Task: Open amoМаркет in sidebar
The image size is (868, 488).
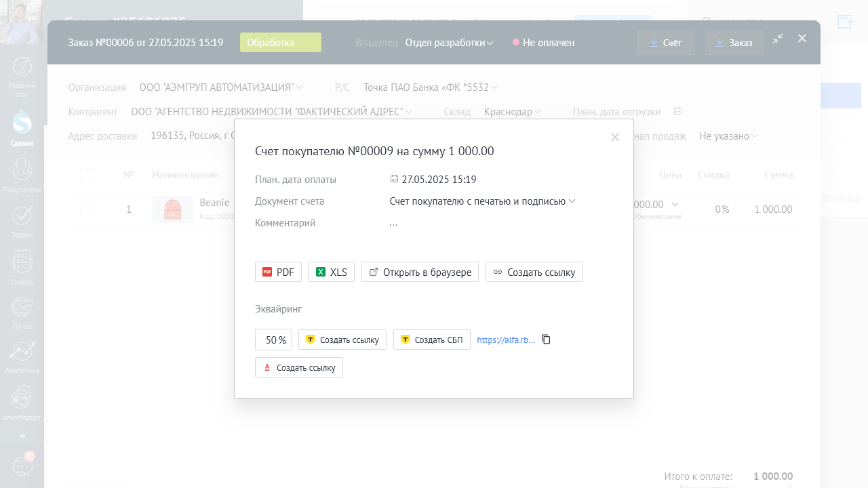Action: point(22,403)
